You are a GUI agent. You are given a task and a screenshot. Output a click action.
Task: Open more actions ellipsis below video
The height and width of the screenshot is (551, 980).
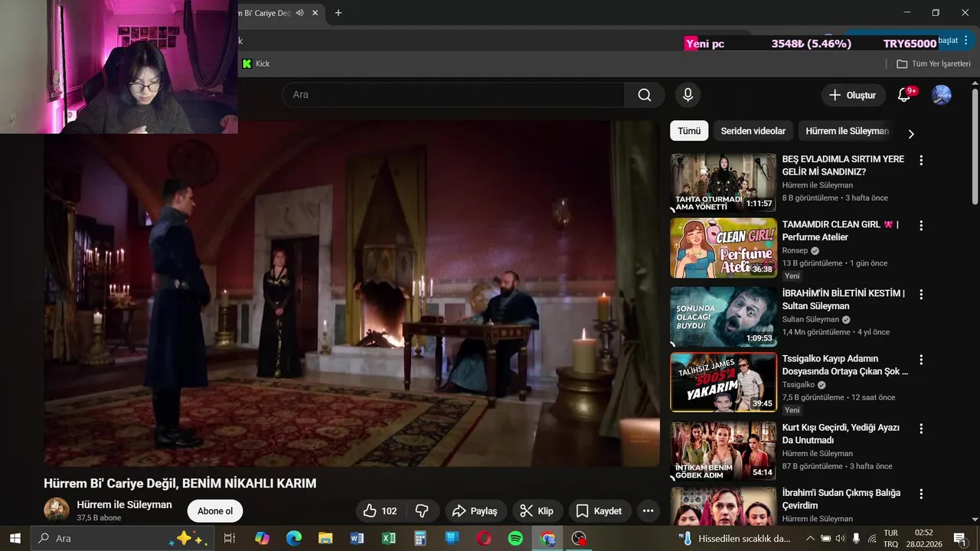point(648,511)
